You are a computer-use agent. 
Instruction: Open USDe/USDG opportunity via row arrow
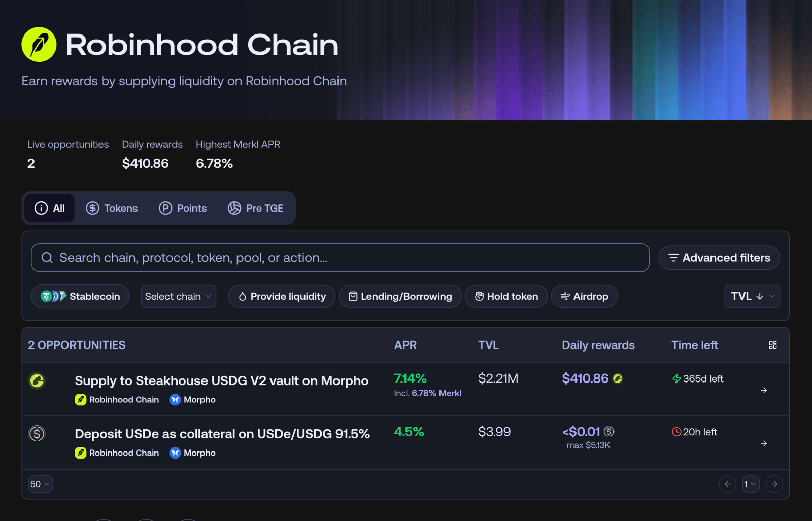[764, 443]
